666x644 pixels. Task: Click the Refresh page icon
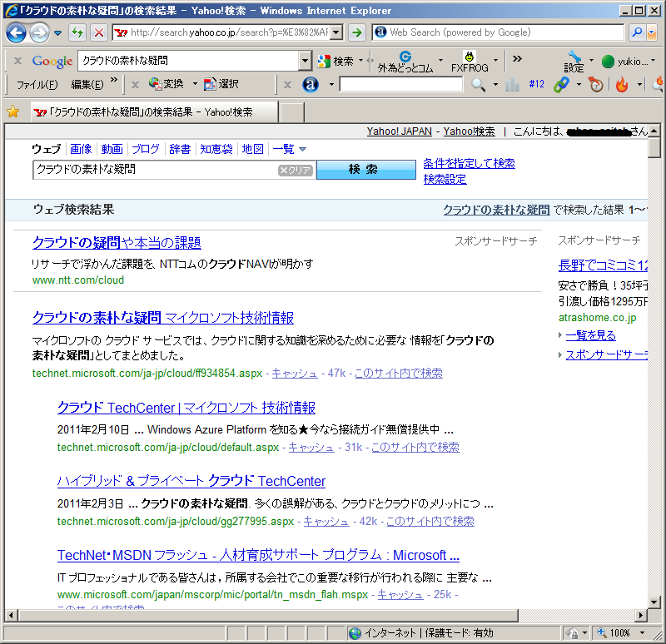coord(77,32)
